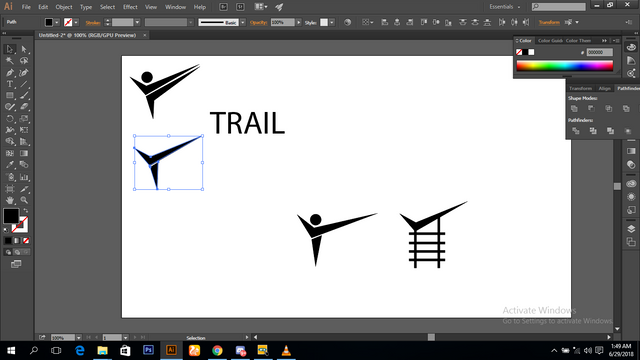This screenshot has height=360, width=640.
Task: Open the File menu
Action: coord(26,7)
